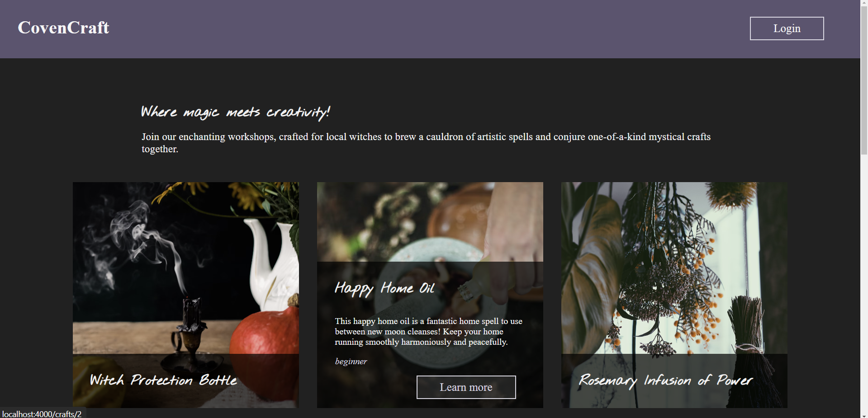Open the Witch Protection Bottle title
This screenshot has height=418, width=868.
point(163,380)
